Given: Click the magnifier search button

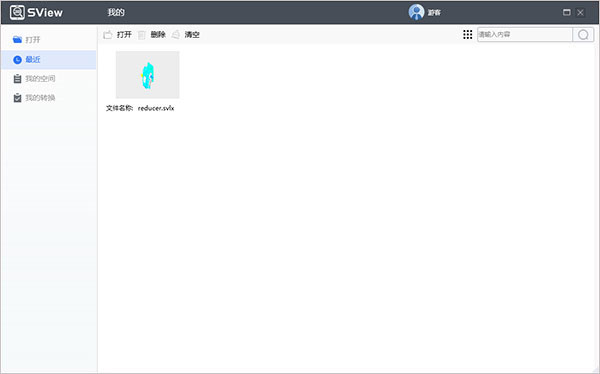Looking at the screenshot, I should (583, 35).
